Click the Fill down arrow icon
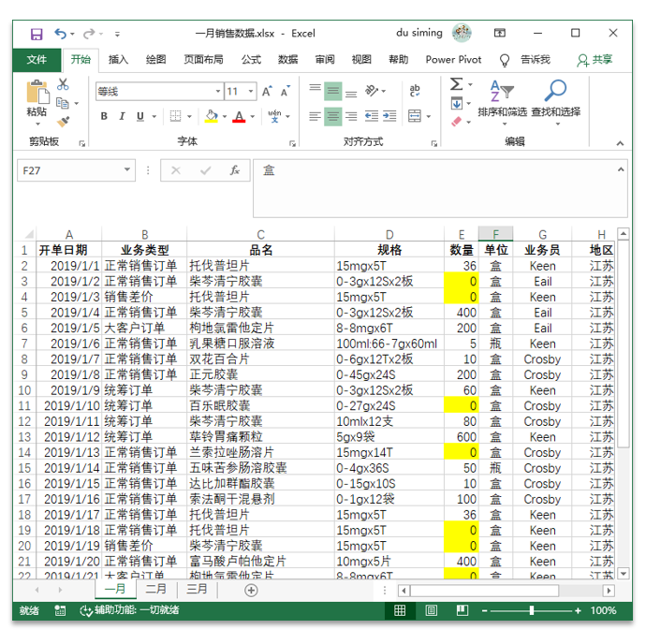646x644 pixels. (x=457, y=103)
